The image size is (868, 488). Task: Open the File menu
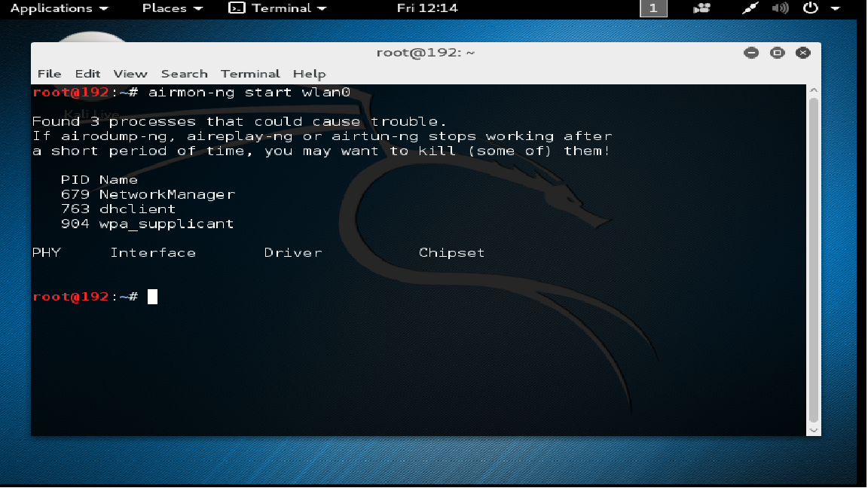pos(49,74)
